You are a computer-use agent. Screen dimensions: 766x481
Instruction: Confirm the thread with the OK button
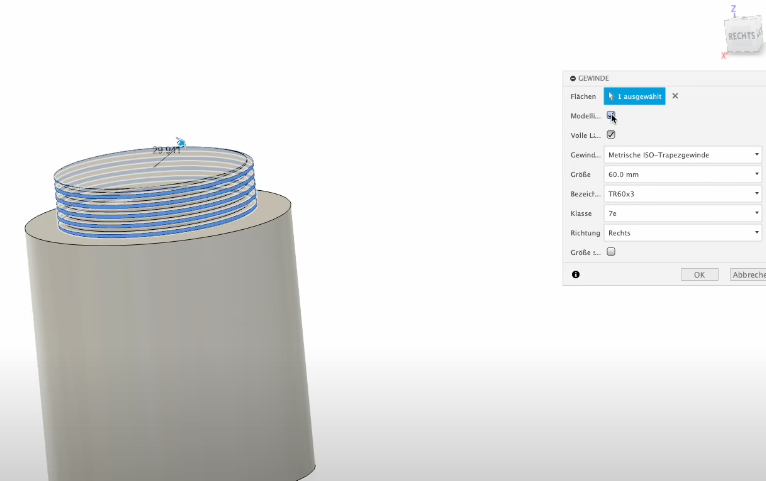point(699,274)
